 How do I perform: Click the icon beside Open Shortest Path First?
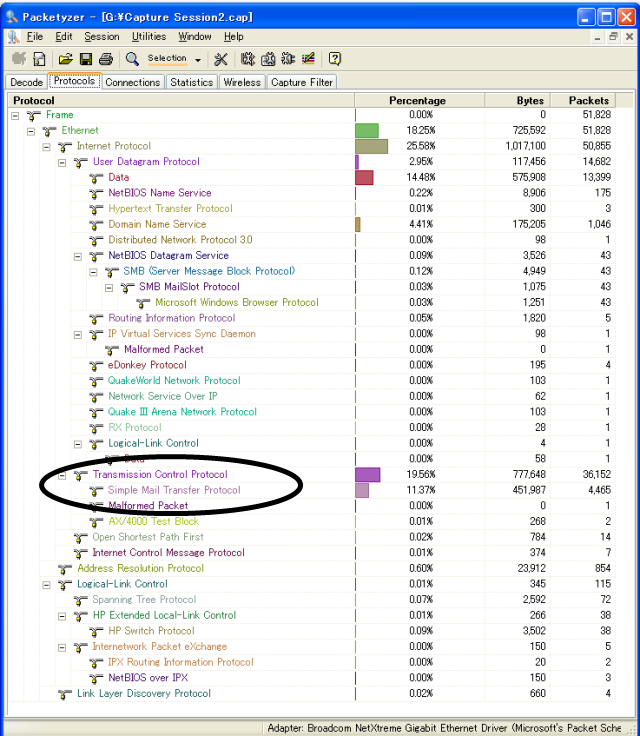coord(81,537)
